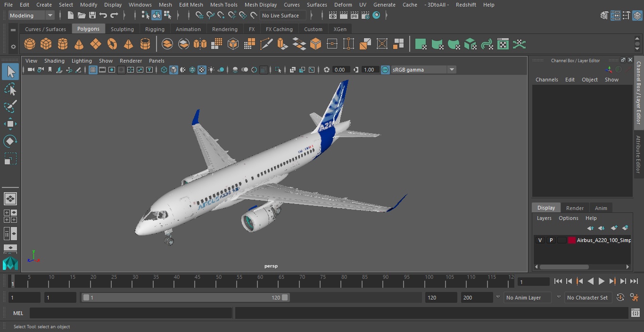The image size is (644, 332).
Task: Open Render Settings icon
Action: 365,16
